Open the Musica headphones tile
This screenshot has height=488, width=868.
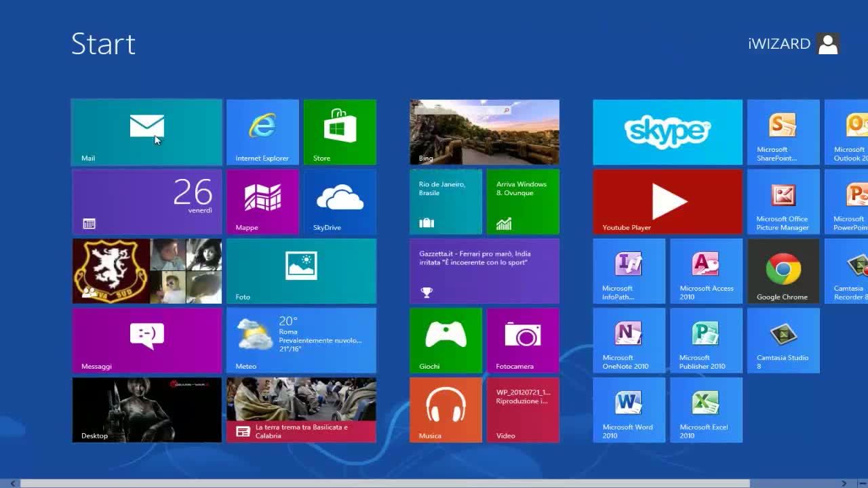coord(446,409)
